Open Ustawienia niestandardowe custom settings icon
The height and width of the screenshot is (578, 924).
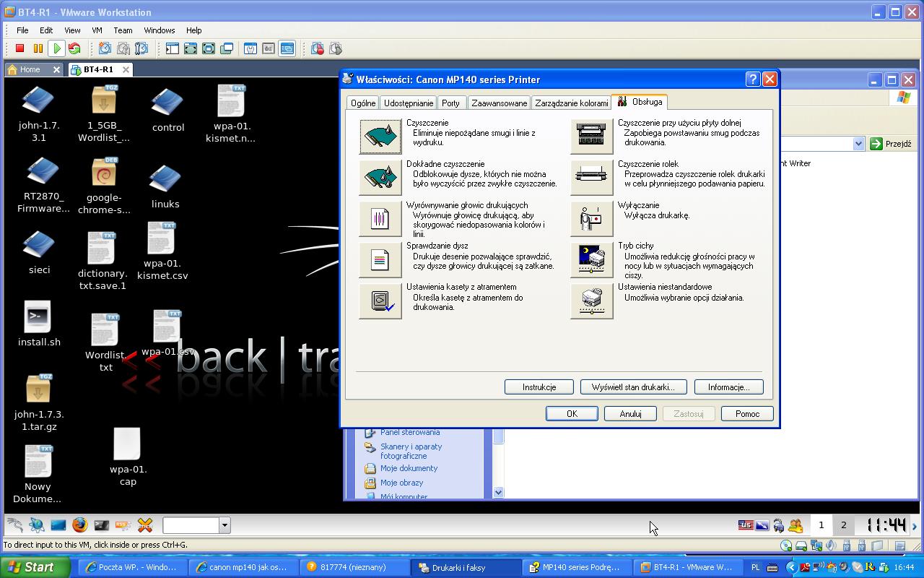click(x=592, y=301)
